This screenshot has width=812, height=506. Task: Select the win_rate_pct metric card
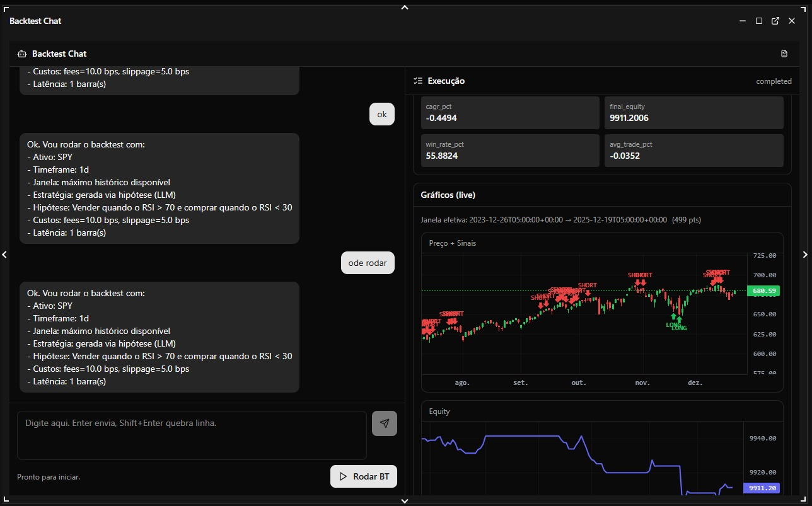(x=510, y=151)
